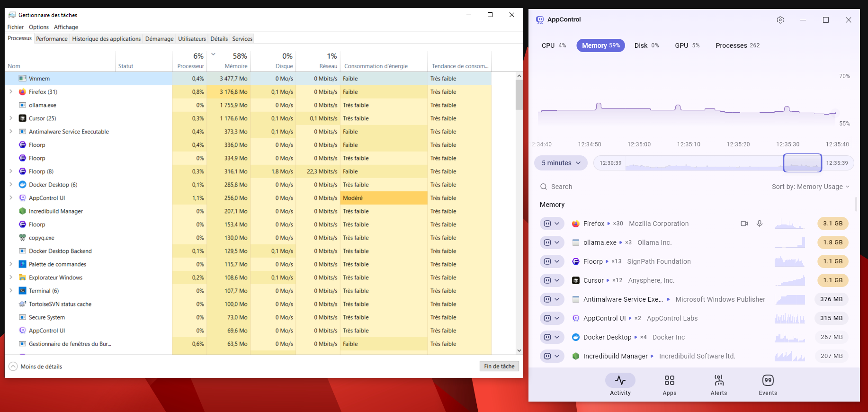Open the 5 minutes time range dropdown
Screen dimensions: 868x412
[x=561, y=163]
